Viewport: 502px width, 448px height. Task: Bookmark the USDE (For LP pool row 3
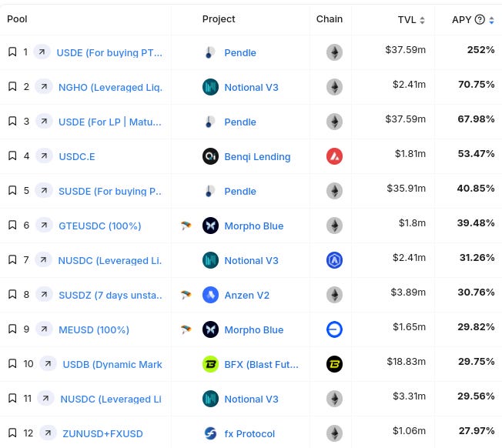pos(12,121)
